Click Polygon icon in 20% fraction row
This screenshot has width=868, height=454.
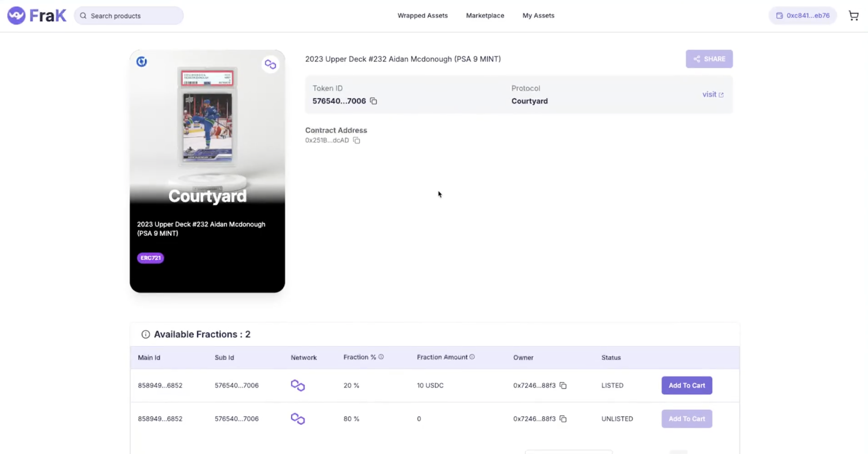pos(297,385)
